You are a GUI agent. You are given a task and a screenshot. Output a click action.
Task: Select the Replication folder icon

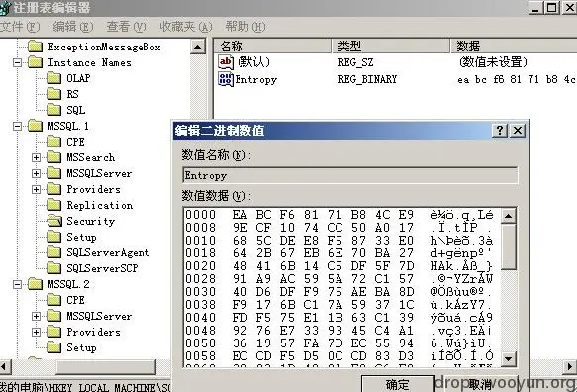54,205
